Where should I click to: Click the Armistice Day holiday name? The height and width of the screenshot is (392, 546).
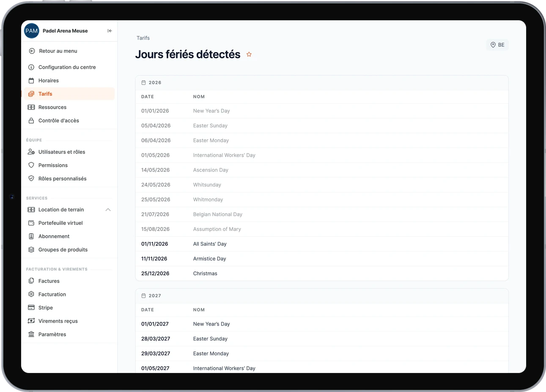(209, 259)
